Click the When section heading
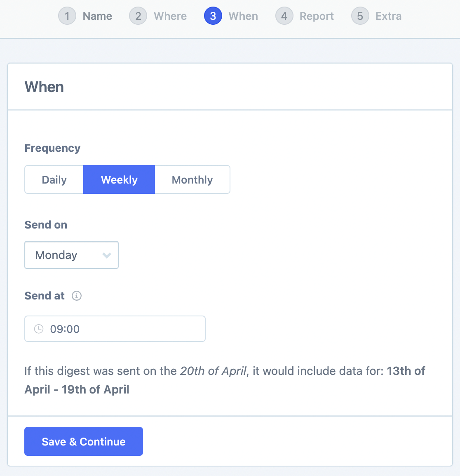This screenshot has height=476, width=460. (44, 87)
